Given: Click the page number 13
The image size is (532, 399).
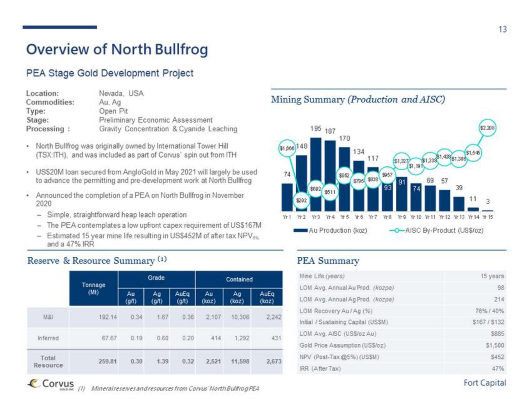Looking at the screenshot, I should [x=502, y=29].
